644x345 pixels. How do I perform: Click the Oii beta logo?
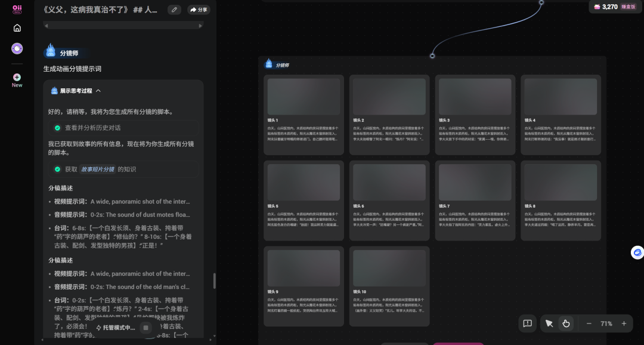click(17, 9)
